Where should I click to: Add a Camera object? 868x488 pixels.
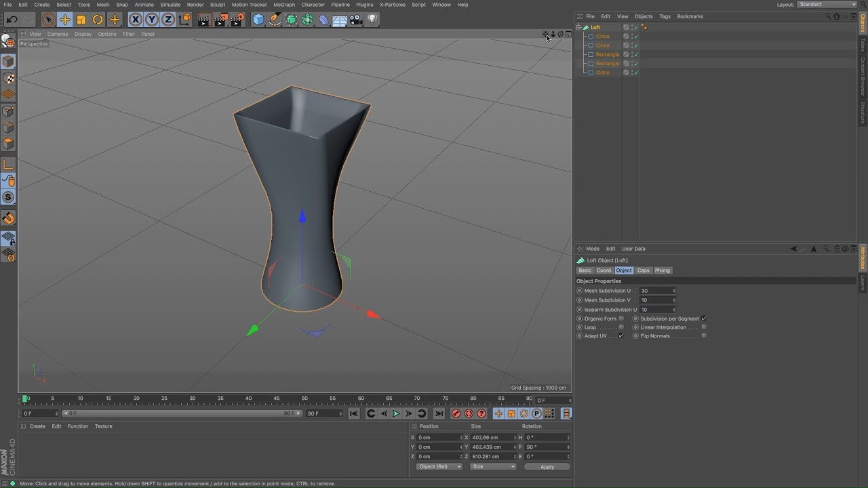coord(356,20)
